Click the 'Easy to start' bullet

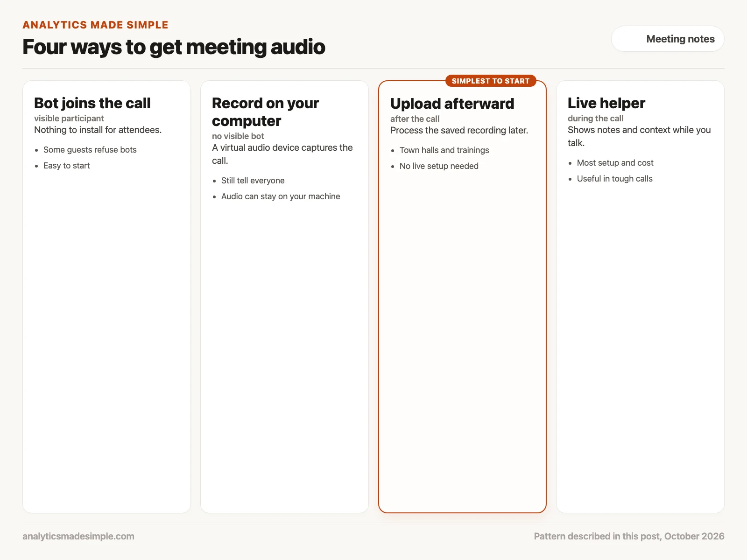tap(67, 166)
